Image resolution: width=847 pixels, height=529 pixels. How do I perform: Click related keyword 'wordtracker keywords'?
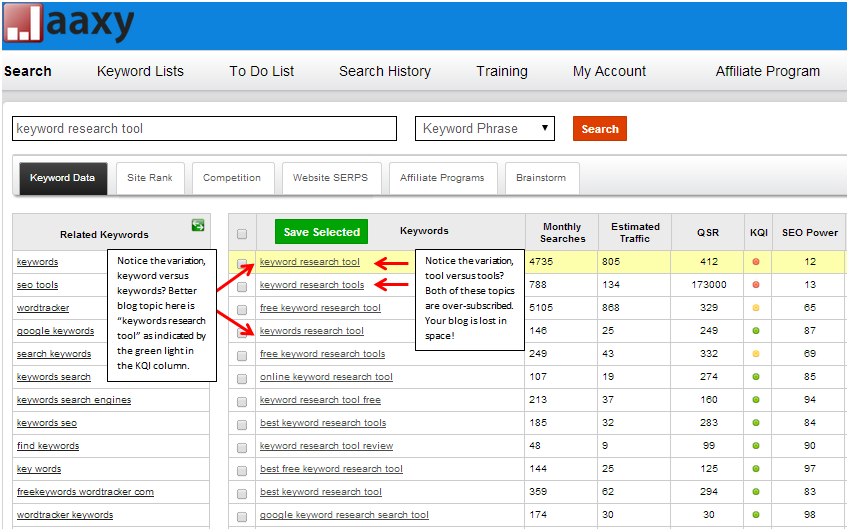pyautogui.click(x=65, y=515)
